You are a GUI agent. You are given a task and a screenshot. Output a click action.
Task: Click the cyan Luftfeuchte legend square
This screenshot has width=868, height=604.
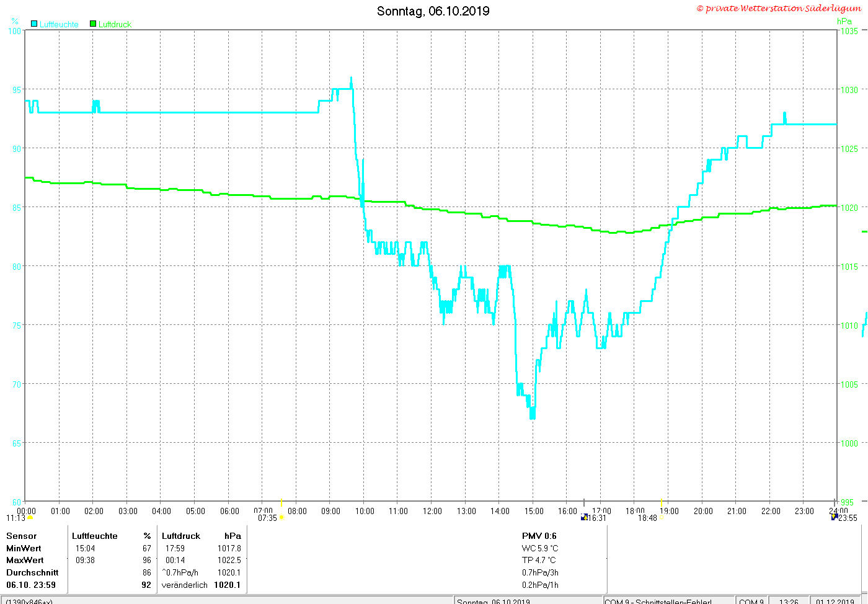pos(34,24)
